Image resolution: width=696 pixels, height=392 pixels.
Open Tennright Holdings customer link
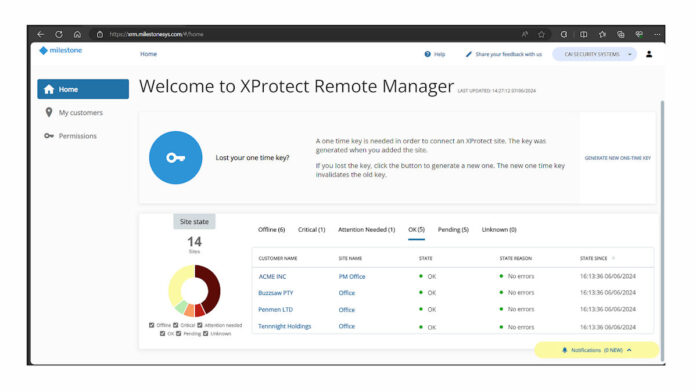[x=285, y=326]
